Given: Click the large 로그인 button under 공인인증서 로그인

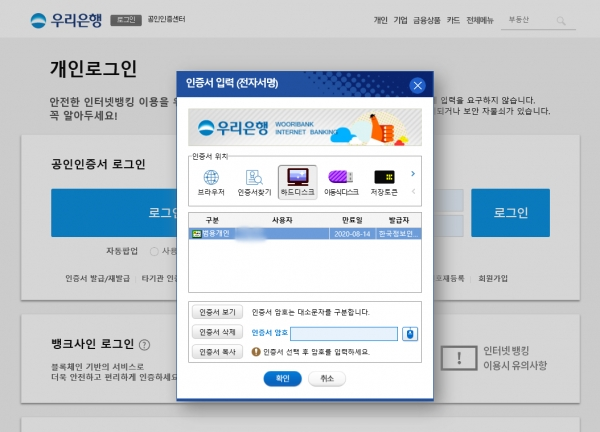Looking at the screenshot, I should [114, 213].
